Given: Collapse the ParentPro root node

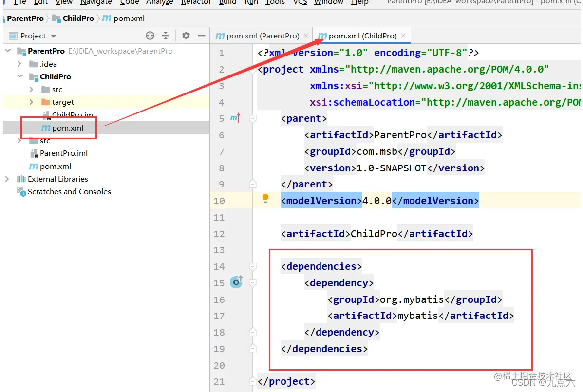Looking at the screenshot, I should pos(8,51).
